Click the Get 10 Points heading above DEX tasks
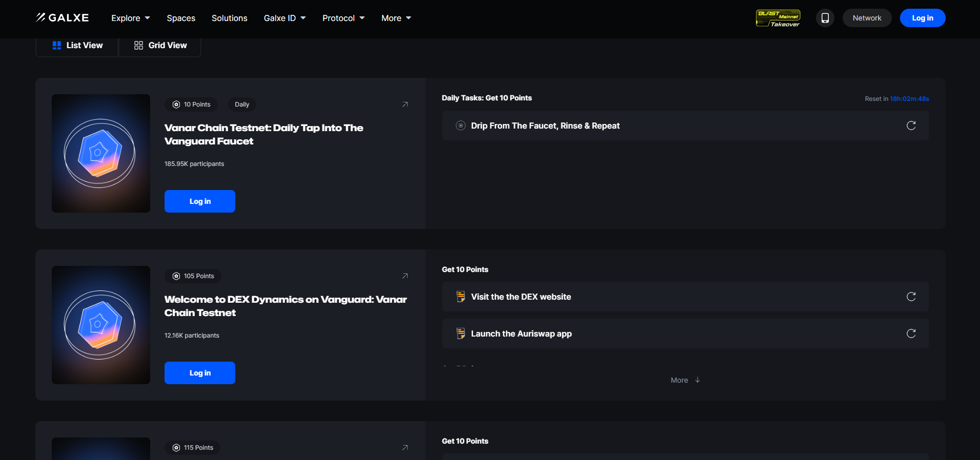The image size is (980, 460). pyautogui.click(x=465, y=269)
